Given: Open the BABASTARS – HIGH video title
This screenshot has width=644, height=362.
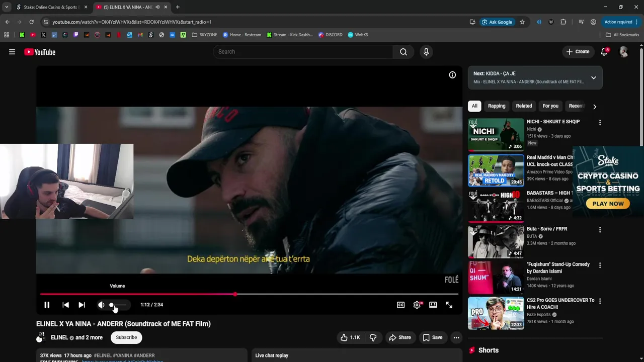Looking at the screenshot, I should [549, 193].
